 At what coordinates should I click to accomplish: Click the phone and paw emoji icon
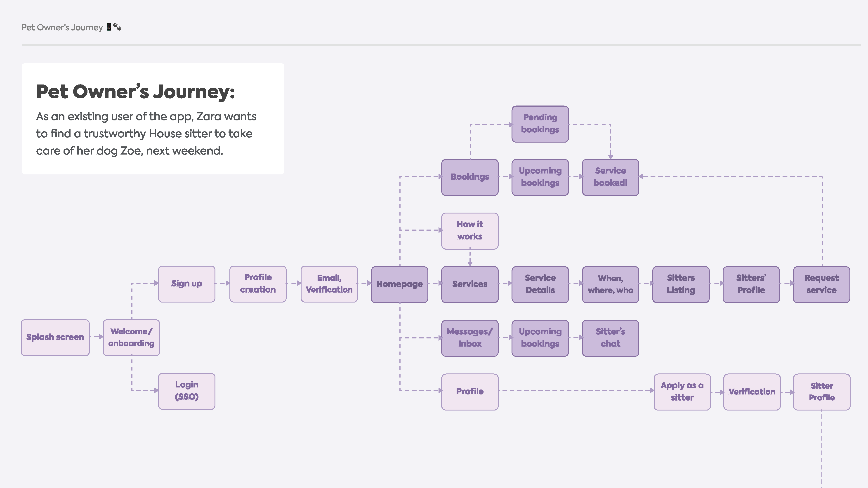(113, 27)
